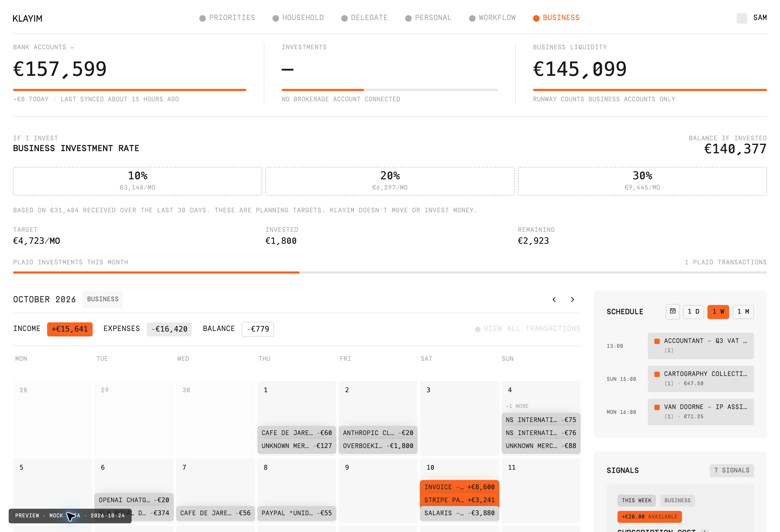Switch schedule range to 1 M
This screenshot has width=780, height=532.
click(743, 312)
